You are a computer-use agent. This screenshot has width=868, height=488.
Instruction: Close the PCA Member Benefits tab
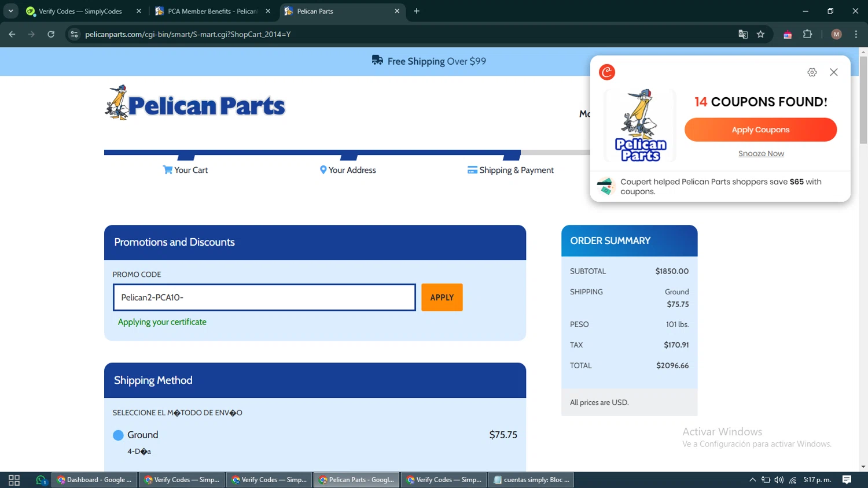pyautogui.click(x=268, y=11)
